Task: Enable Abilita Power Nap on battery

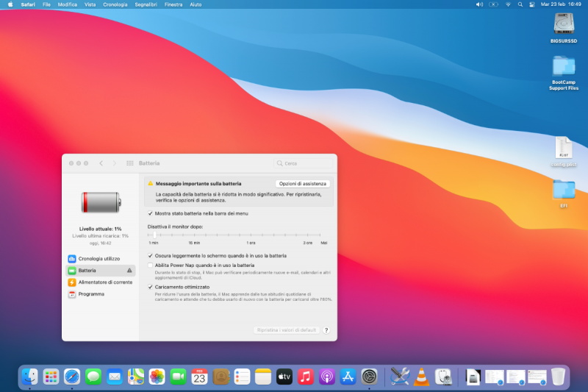Action: coord(151,265)
